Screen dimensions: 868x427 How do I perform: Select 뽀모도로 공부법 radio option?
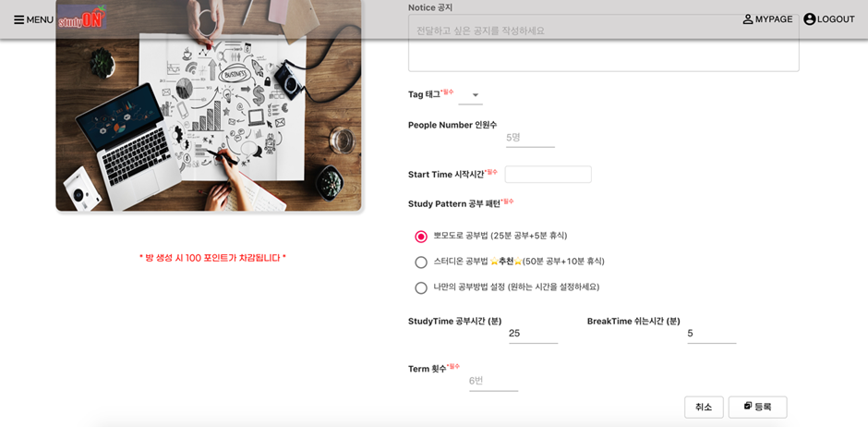coord(421,237)
